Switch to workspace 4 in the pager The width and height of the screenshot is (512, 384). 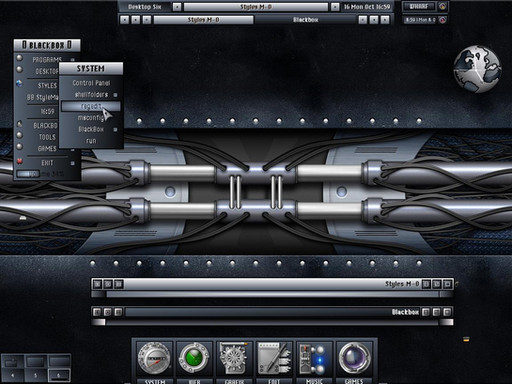point(13,375)
